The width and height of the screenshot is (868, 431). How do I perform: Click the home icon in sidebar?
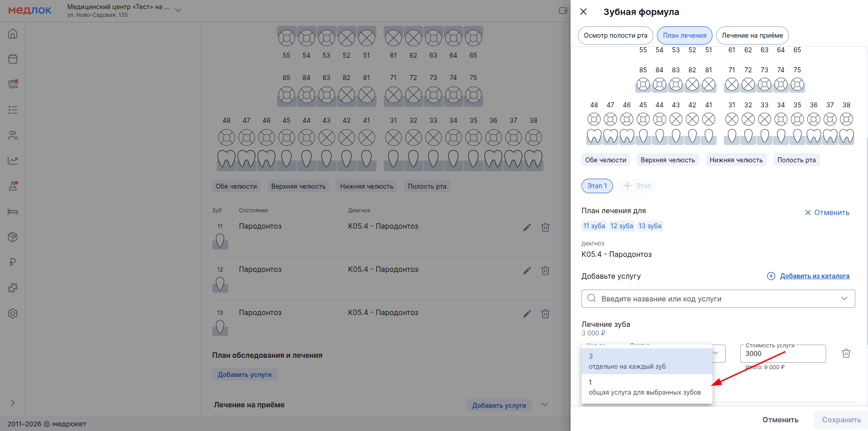click(x=13, y=34)
